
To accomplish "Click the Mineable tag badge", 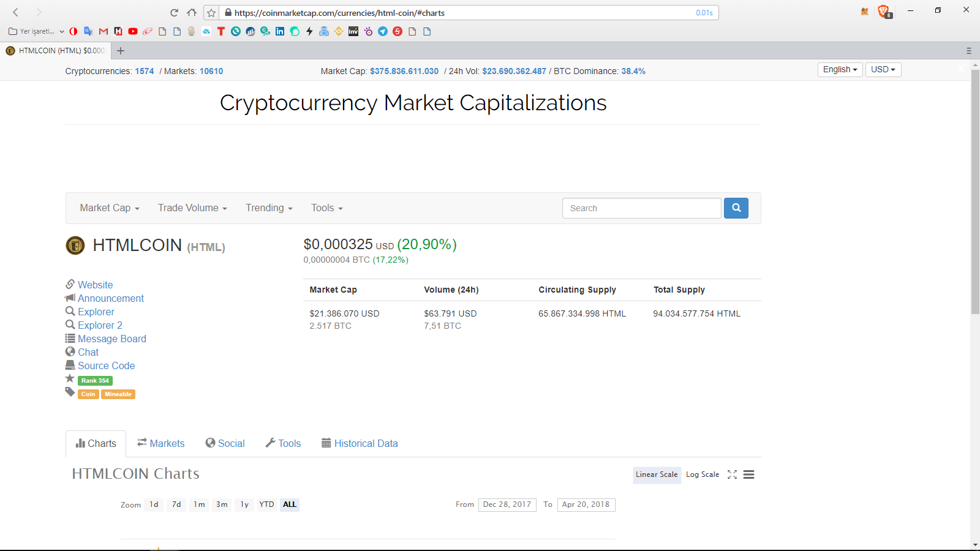I will click(118, 394).
